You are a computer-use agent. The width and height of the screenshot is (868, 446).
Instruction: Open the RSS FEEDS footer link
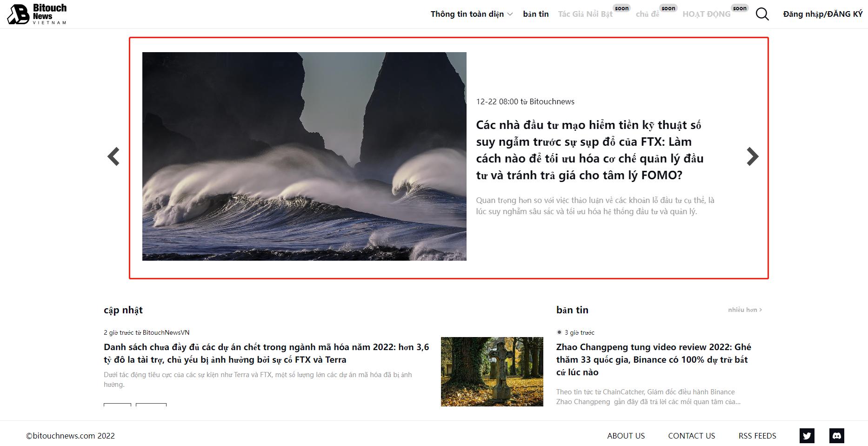click(x=757, y=436)
